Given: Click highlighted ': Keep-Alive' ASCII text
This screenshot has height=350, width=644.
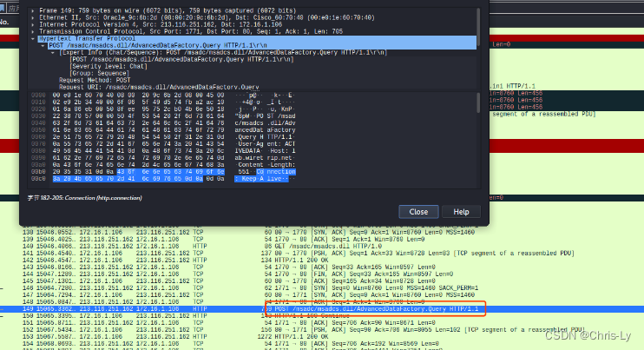Looking at the screenshot, I should 261,179.
